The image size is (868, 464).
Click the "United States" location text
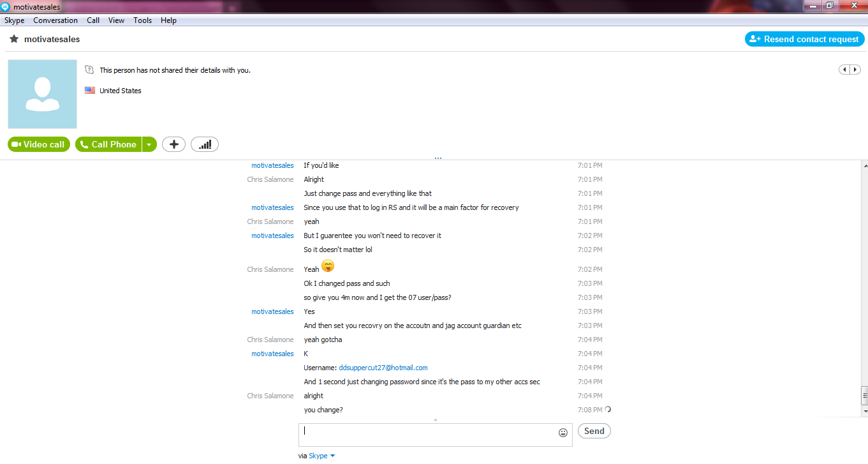pos(121,91)
